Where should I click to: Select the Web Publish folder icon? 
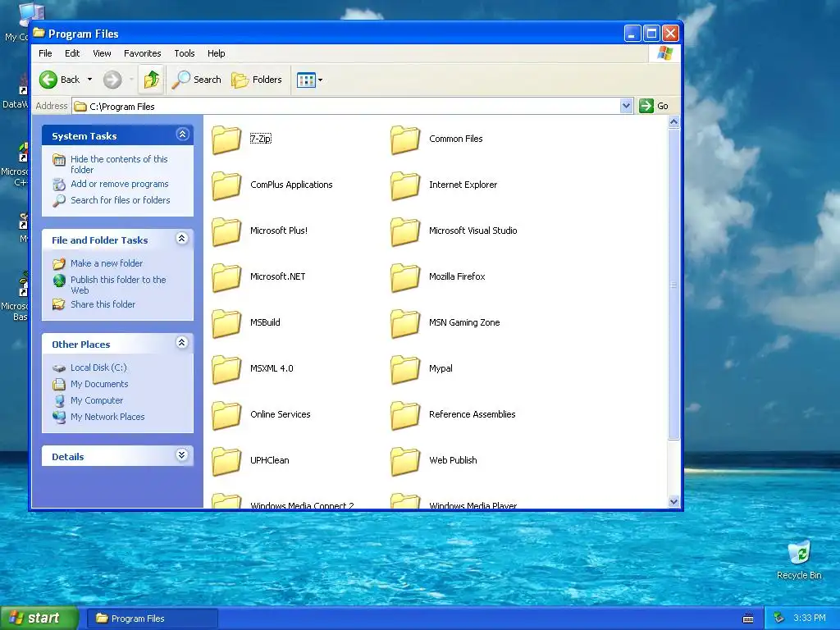(405, 461)
